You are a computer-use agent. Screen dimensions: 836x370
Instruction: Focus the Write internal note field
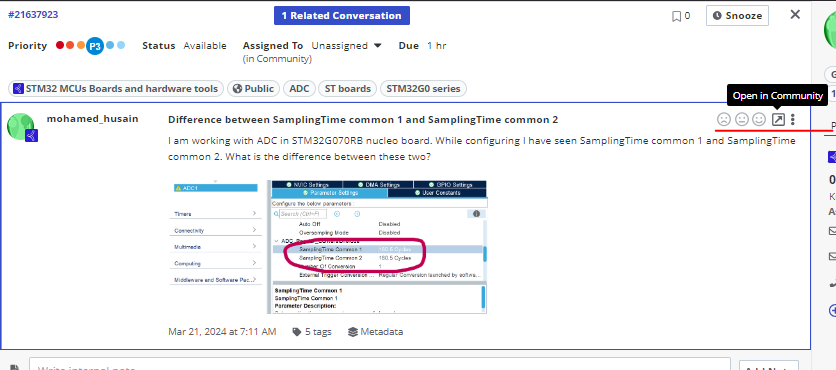[380, 365]
